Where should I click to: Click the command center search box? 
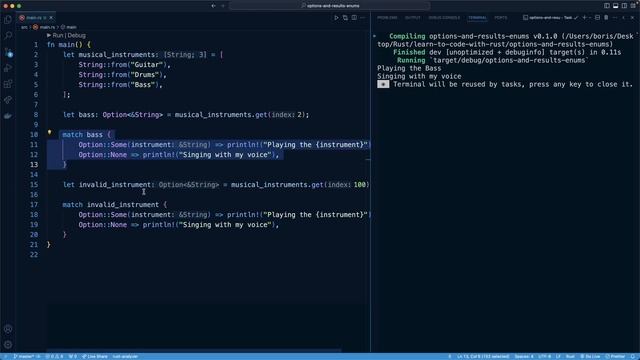(330, 6)
